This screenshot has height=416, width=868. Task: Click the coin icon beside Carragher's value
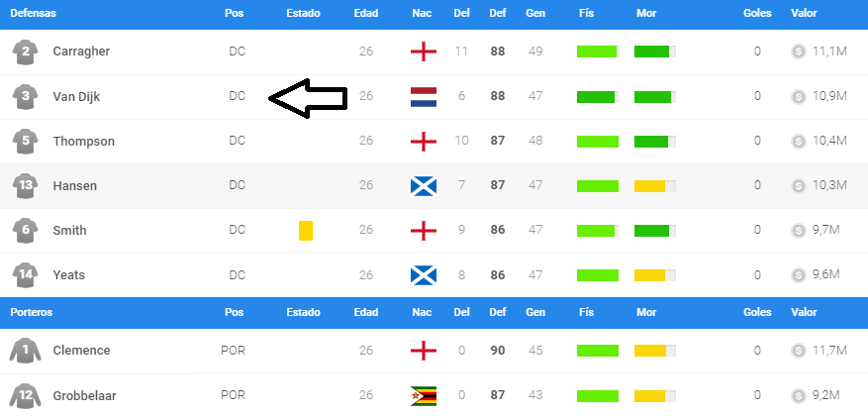[799, 52]
